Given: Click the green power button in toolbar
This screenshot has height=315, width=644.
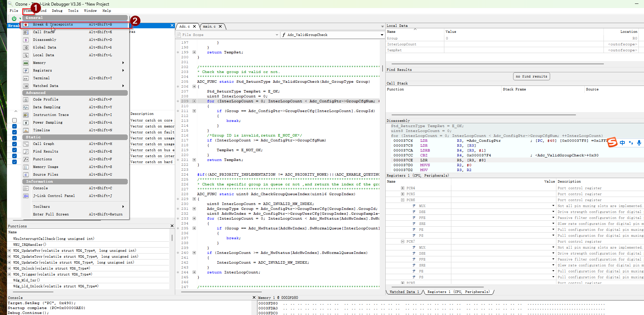Looking at the screenshot, I should tap(14, 19).
